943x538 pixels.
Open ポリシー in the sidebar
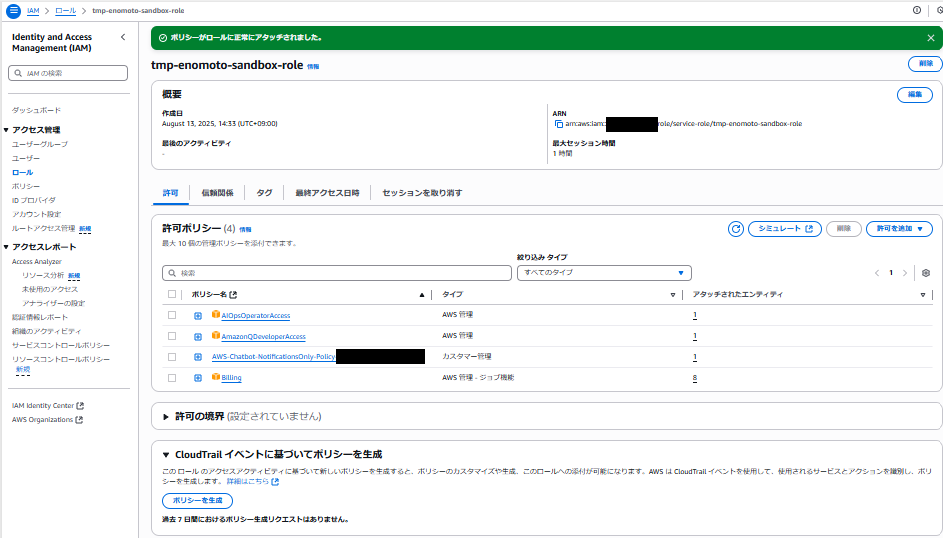click(26, 186)
